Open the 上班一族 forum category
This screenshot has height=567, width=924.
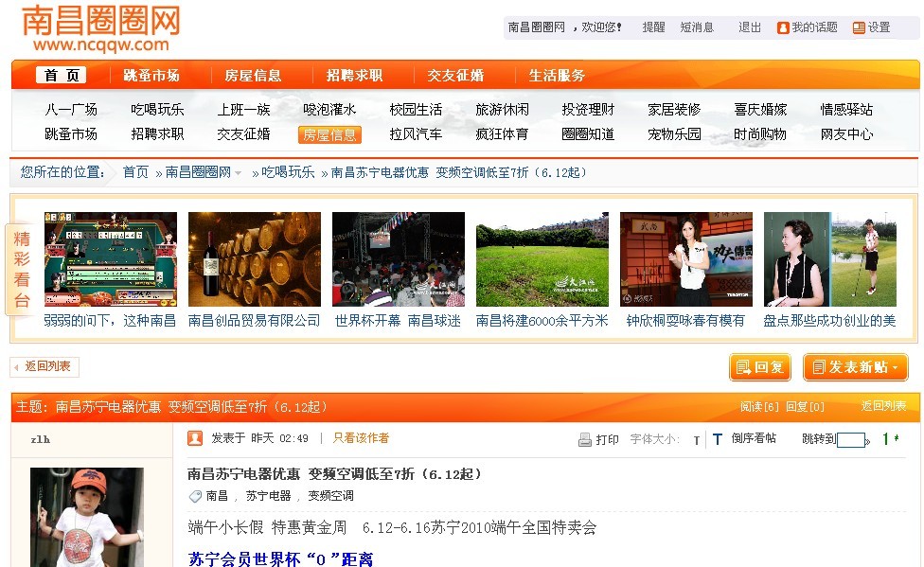click(243, 110)
